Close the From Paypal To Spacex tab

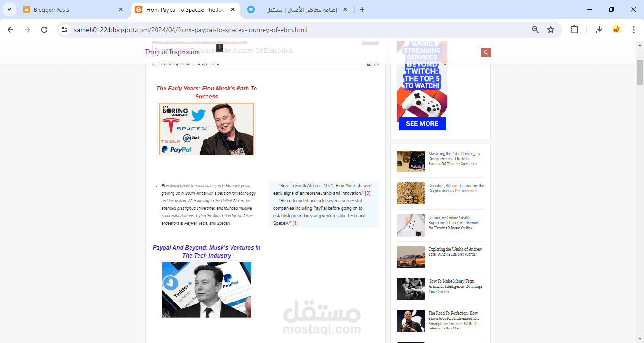[233, 9]
